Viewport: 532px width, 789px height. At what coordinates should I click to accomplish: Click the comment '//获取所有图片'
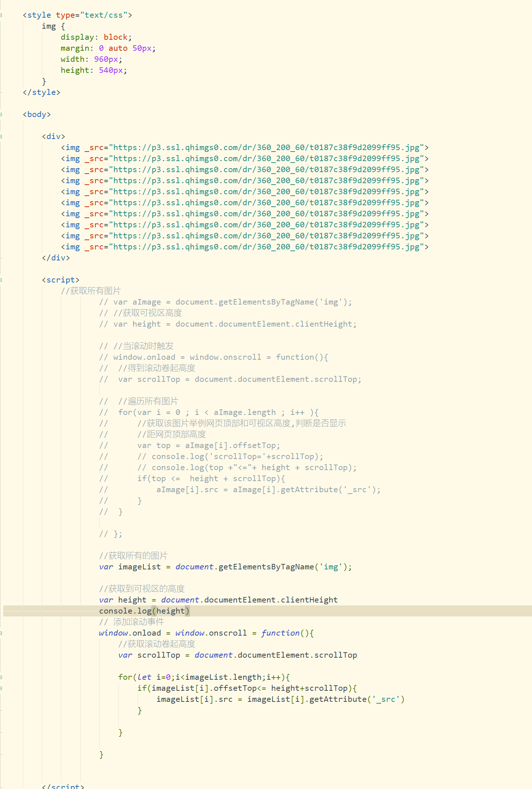click(91, 291)
